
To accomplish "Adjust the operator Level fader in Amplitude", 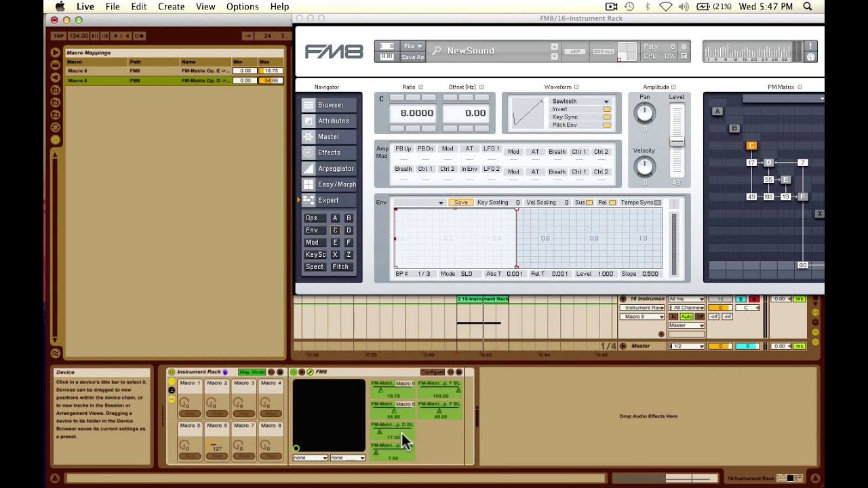I will (677, 142).
